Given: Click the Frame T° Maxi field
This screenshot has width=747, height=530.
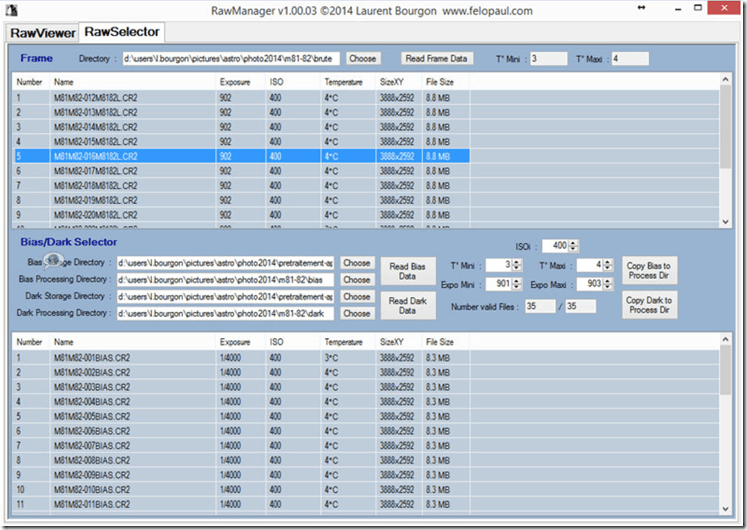Looking at the screenshot, I should coord(630,59).
